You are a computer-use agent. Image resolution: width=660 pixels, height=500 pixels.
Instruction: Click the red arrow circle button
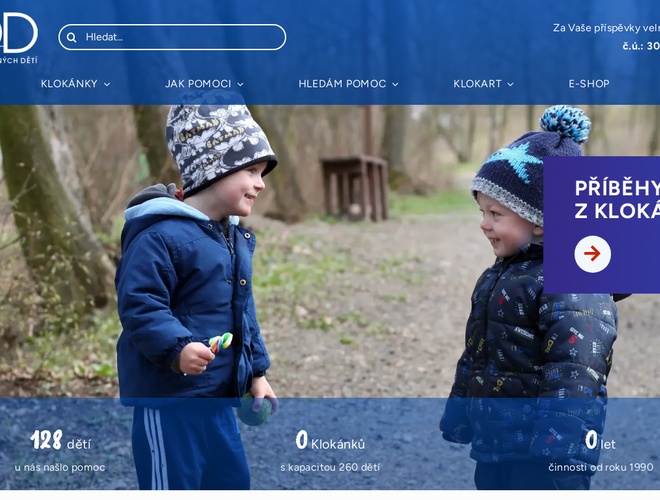click(592, 254)
